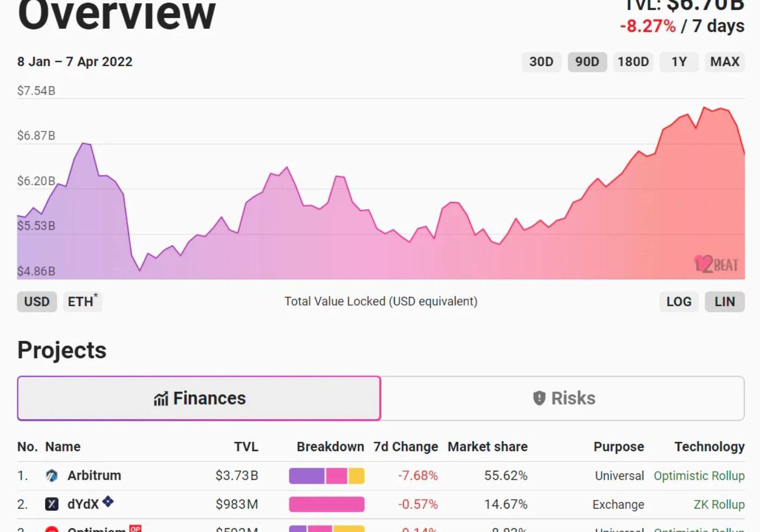Image resolution: width=760 pixels, height=532 pixels.
Task: Click the chart icon in Finances tab
Action: [161, 399]
